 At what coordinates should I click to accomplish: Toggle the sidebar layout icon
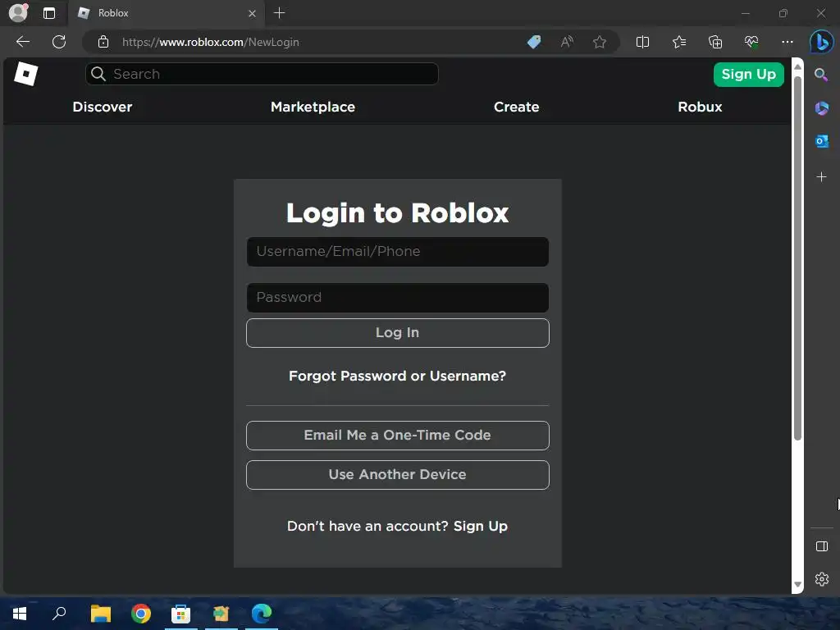click(821, 546)
